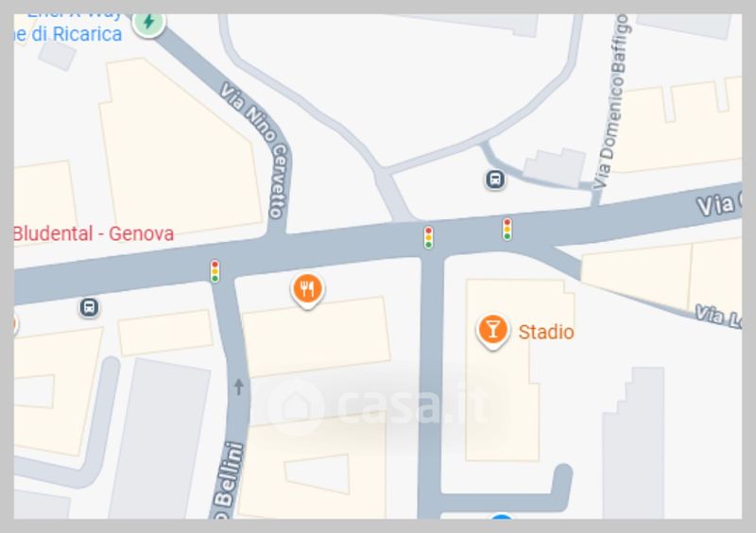
Task: Click partially visible orange marker at left edge
Action: 16,324
